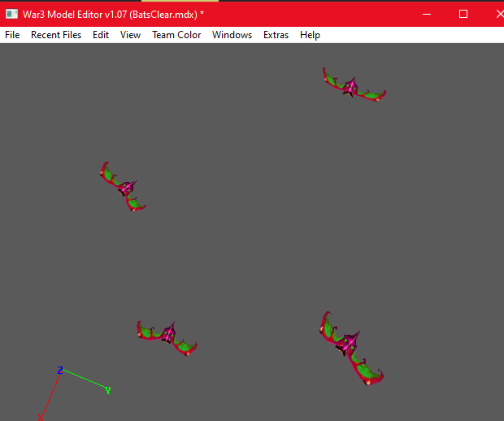Viewport: 504px width, 421px height.
Task: Open the File menu
Action: coord(12,35)
